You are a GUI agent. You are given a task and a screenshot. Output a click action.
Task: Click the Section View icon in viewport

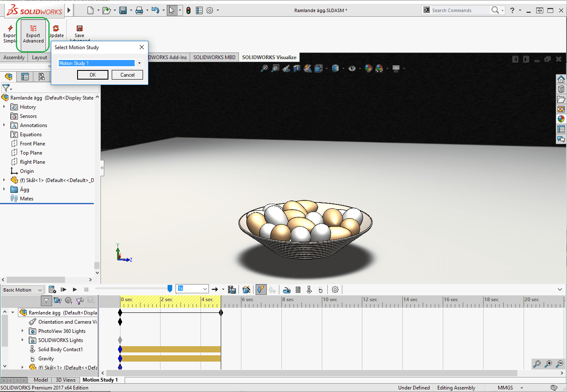(x=297, y=68)
